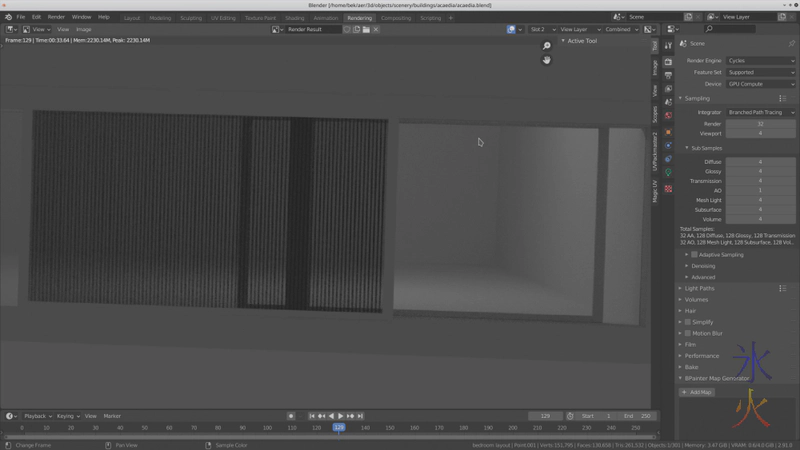Enable the Simplify checkbox
Image resolution: width=800 pixels, height=450 pixels.
688,322
